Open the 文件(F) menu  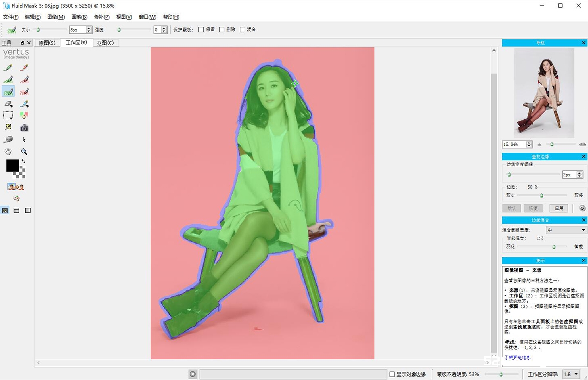[11, 17]
